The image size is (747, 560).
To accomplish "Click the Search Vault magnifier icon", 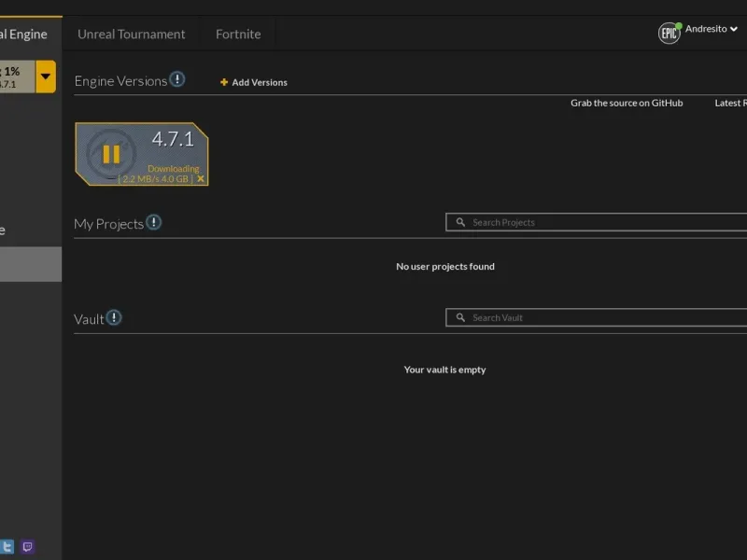I will (460, 317).
